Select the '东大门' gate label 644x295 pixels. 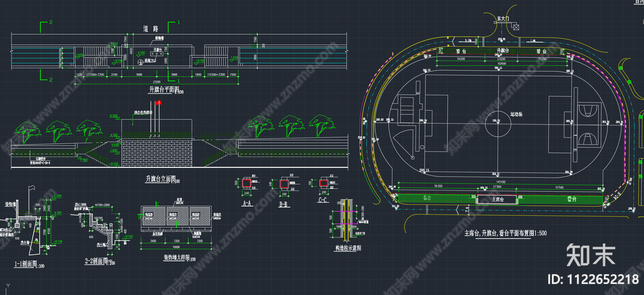(503, 19)
